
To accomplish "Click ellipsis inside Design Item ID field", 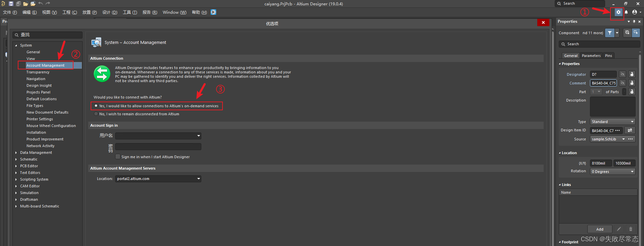I will pyautogui.click(x=617, y=130).
